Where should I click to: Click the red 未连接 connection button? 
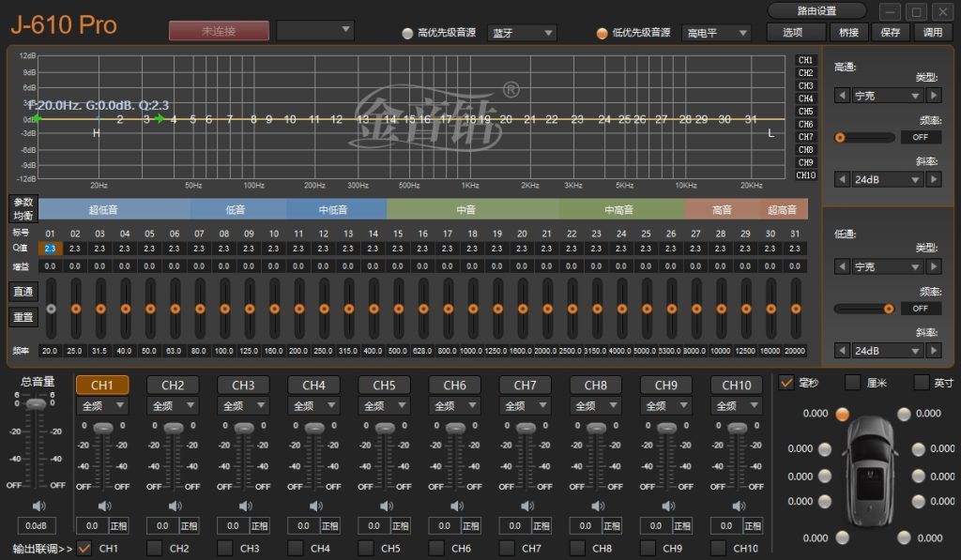click(219, 31)
